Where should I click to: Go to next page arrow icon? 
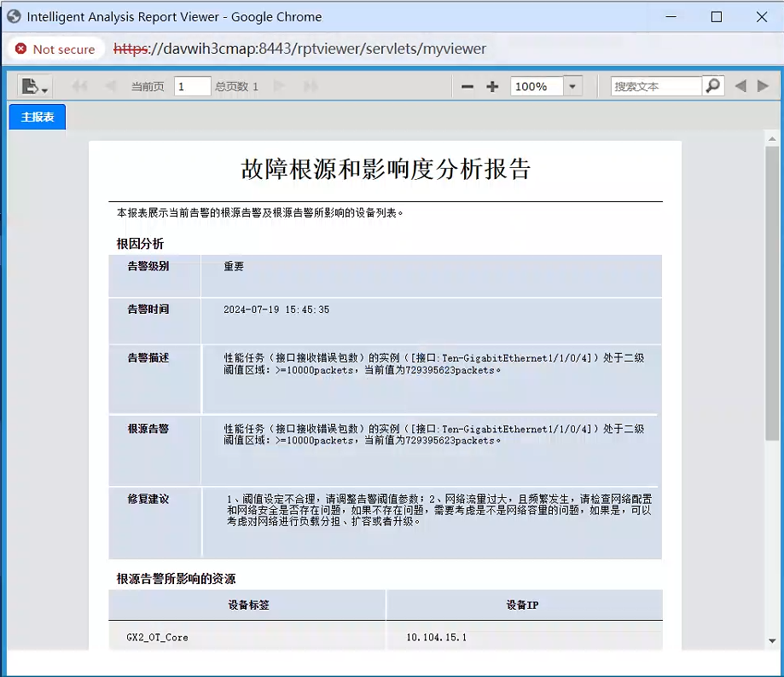click(279, 86)
